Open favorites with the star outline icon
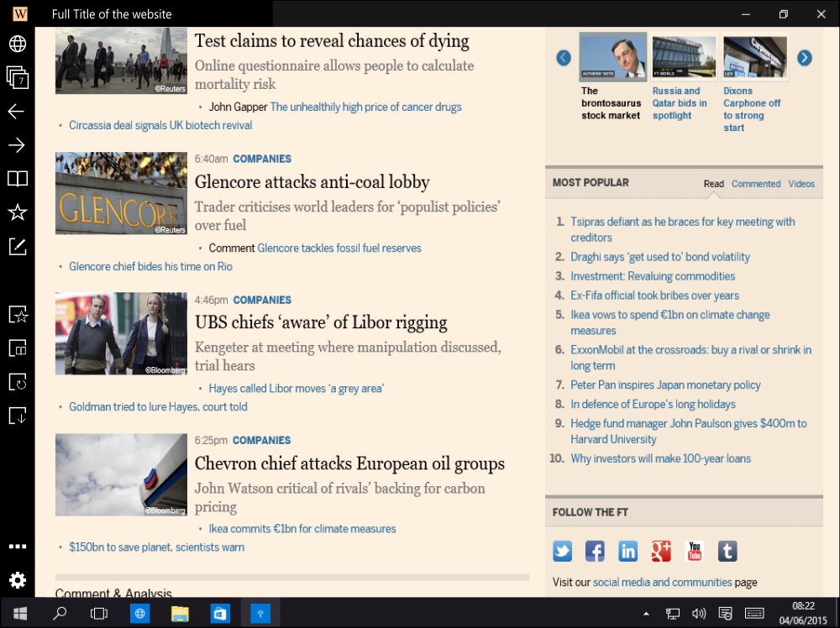This screenshot has width=840, height=628. point(18,212)
